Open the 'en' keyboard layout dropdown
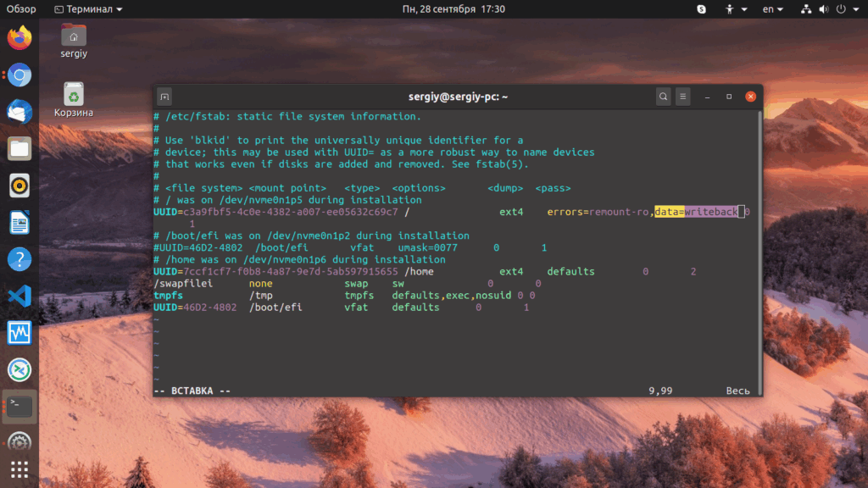The width and height of the screenshot is (868, 488). 772,9
